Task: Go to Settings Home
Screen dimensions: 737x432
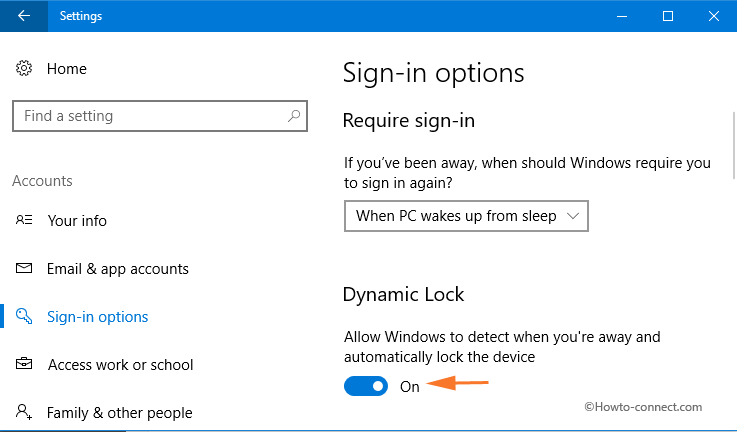Action: pos(66,69)
